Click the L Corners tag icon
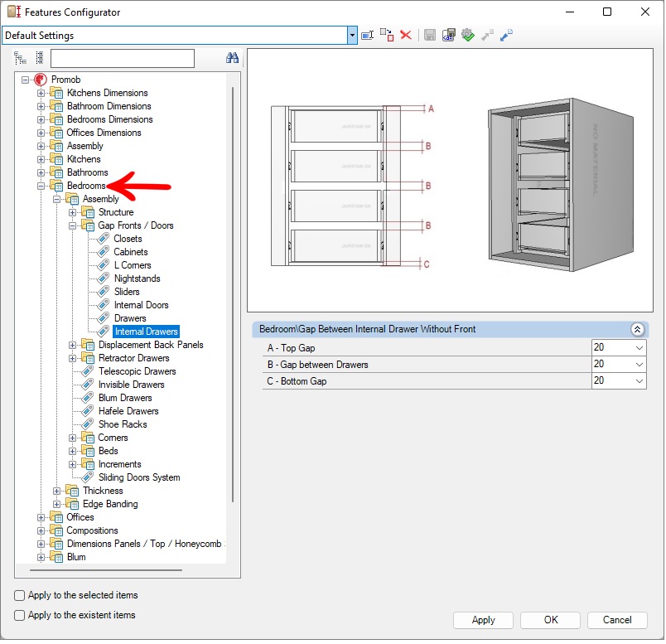This screenshot has height=644, width=666. tap(104, 265)
